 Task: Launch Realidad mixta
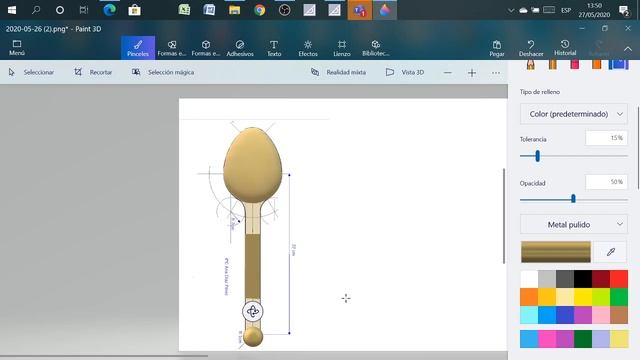click(338, 72)
